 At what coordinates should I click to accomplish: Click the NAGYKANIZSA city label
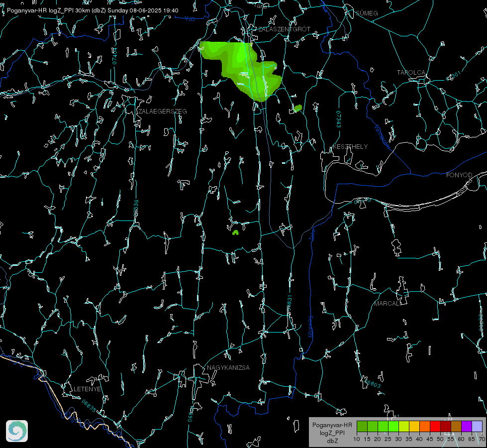click(228, 367)
